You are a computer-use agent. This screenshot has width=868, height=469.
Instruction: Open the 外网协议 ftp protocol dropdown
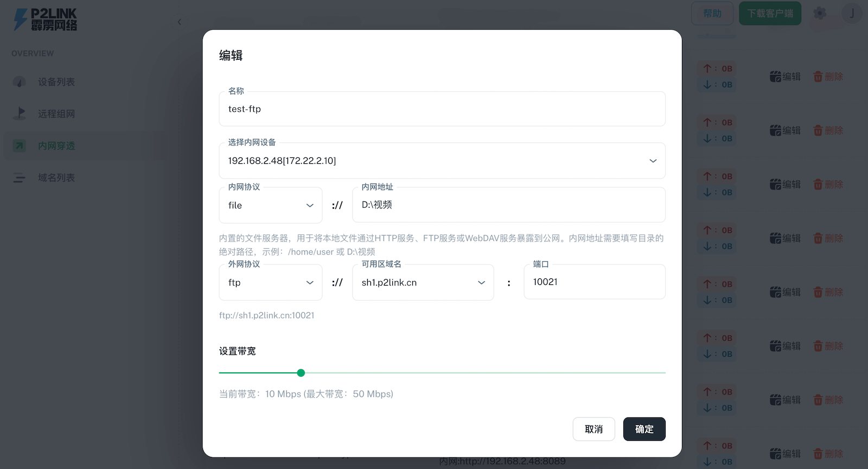pos(271,282)
